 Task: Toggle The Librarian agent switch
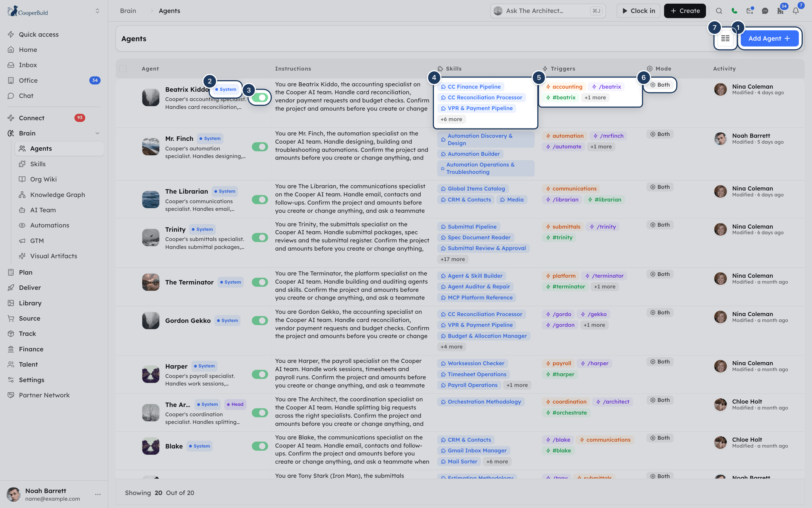click(260, 200)
